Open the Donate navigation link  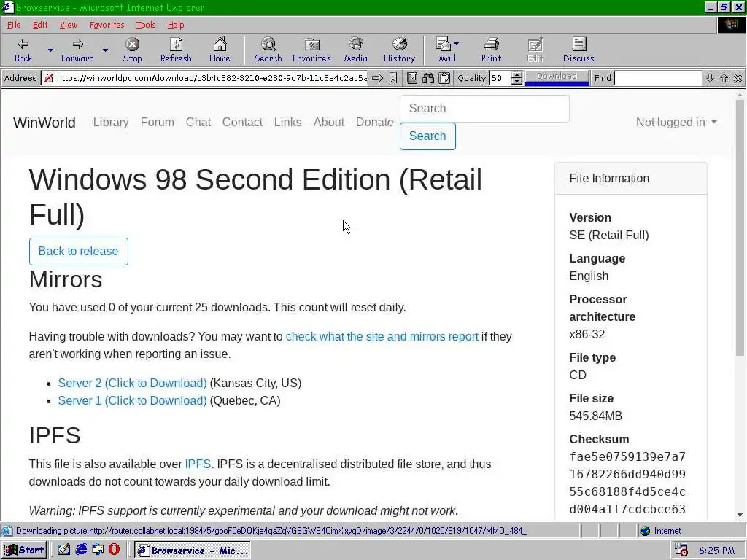click(x=374, y=122)
